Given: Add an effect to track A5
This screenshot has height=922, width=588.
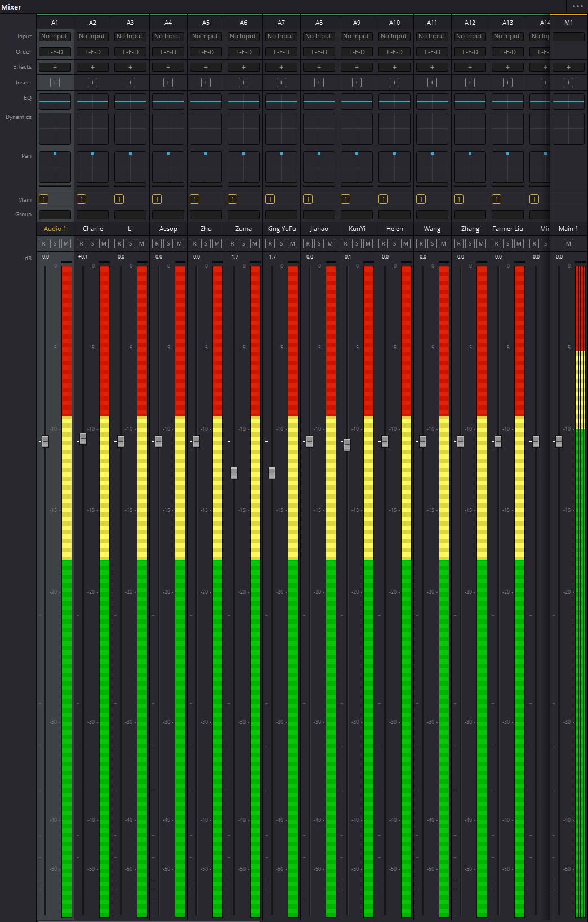Looking at the screenshot, I should click(206, 67).
